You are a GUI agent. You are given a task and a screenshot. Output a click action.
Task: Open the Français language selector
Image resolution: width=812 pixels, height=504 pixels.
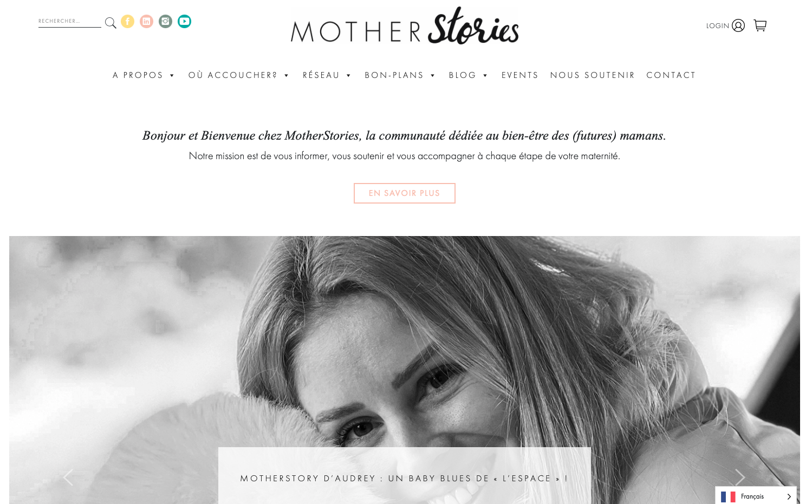(756, 496)
